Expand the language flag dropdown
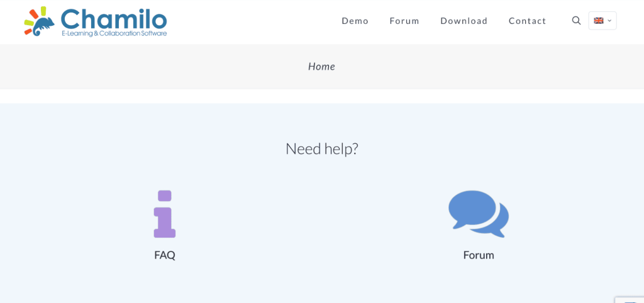The width and height of the screenshot is (644, 303). (602, 21)
